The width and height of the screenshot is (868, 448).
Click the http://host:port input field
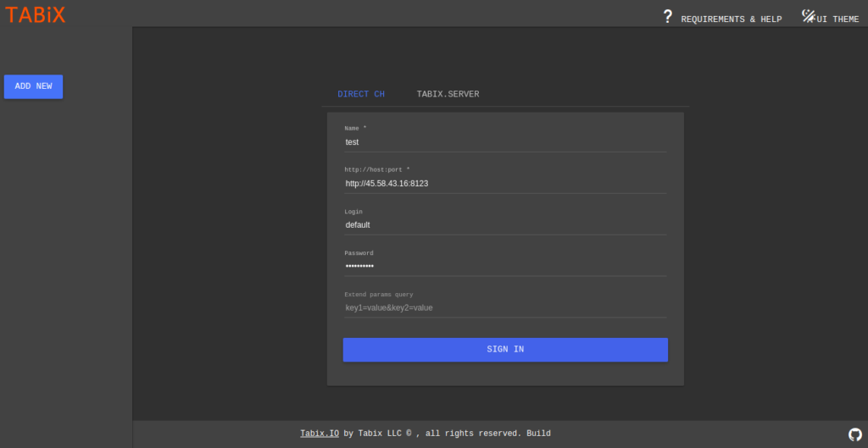pyautogui.click(x=505, y=184)
